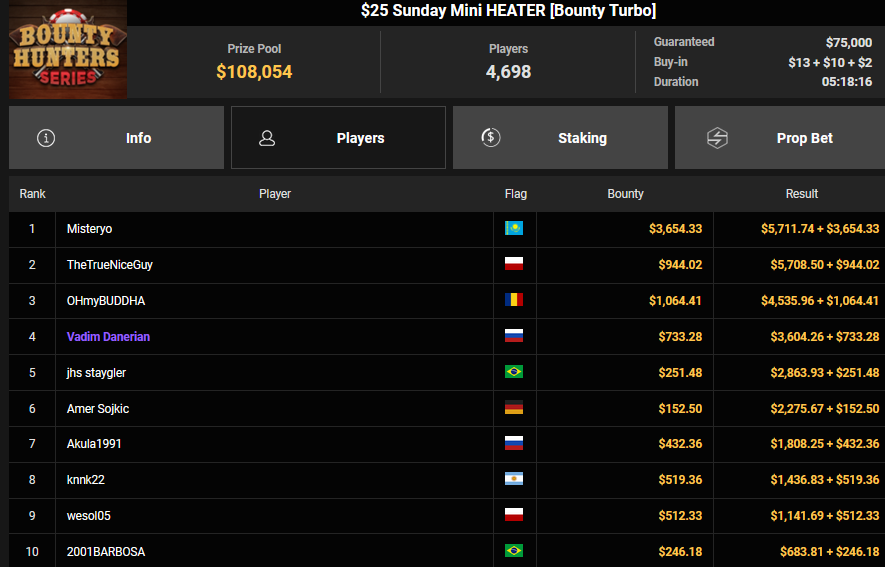Click the Kazakhstan flag beside Misteryo
The height and width of the screenshot is (567, 885).
point(514,229)
